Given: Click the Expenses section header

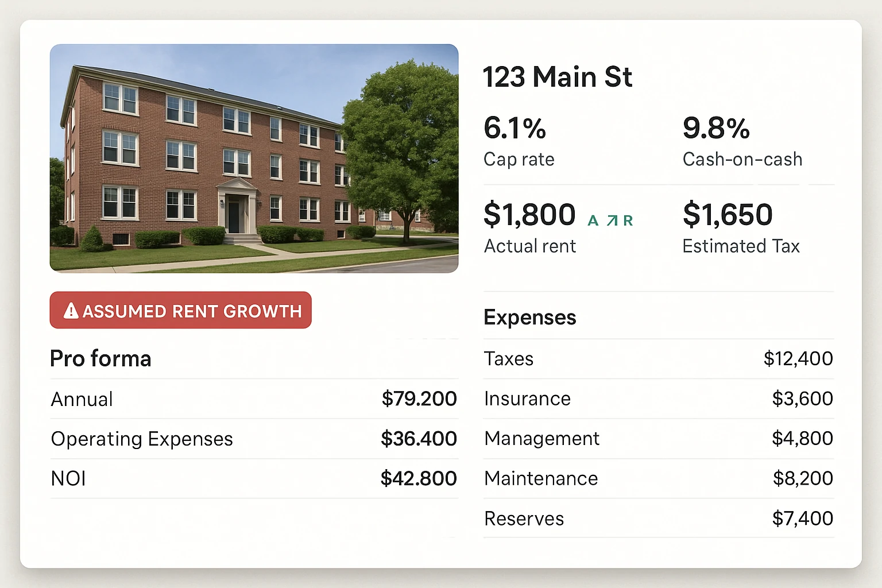Looking at the screenshot, I should tap(529, 318).
